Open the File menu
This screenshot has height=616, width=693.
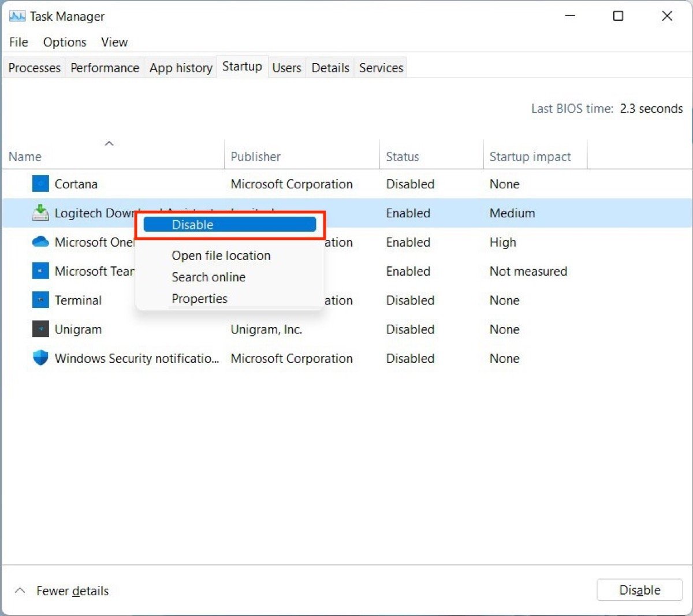(x=18, y=42)
